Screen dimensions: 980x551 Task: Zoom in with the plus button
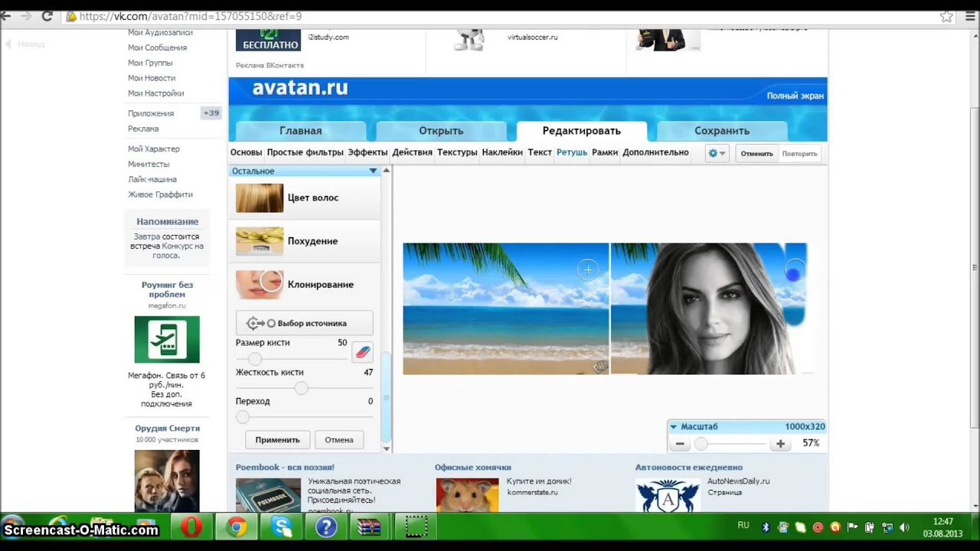[780, 444]
